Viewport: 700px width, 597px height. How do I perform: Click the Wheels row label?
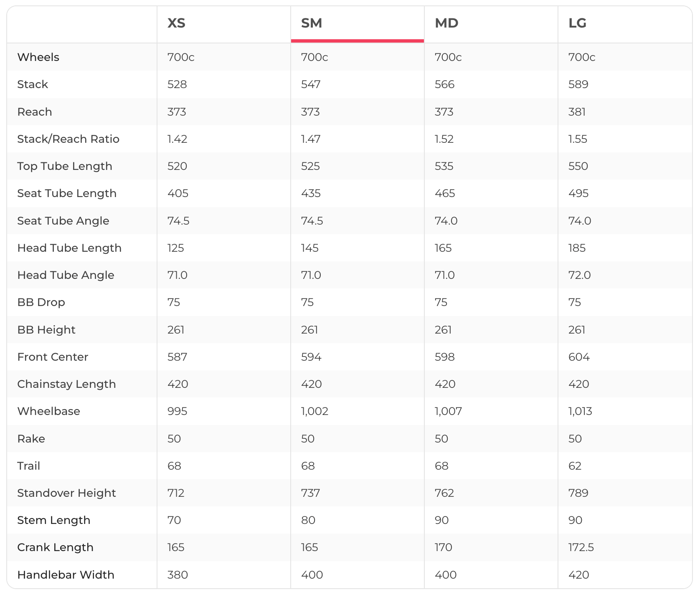pyautogui.click(x=38, y=57)
